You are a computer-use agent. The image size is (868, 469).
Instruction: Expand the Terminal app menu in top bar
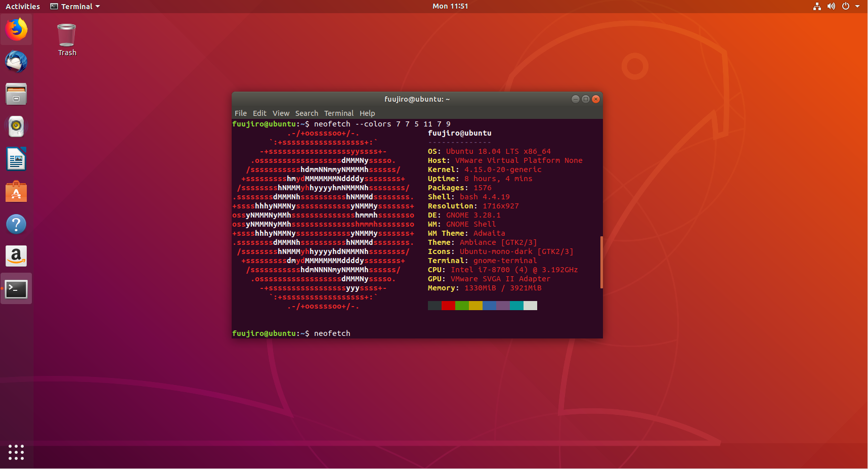click(75, 6)
